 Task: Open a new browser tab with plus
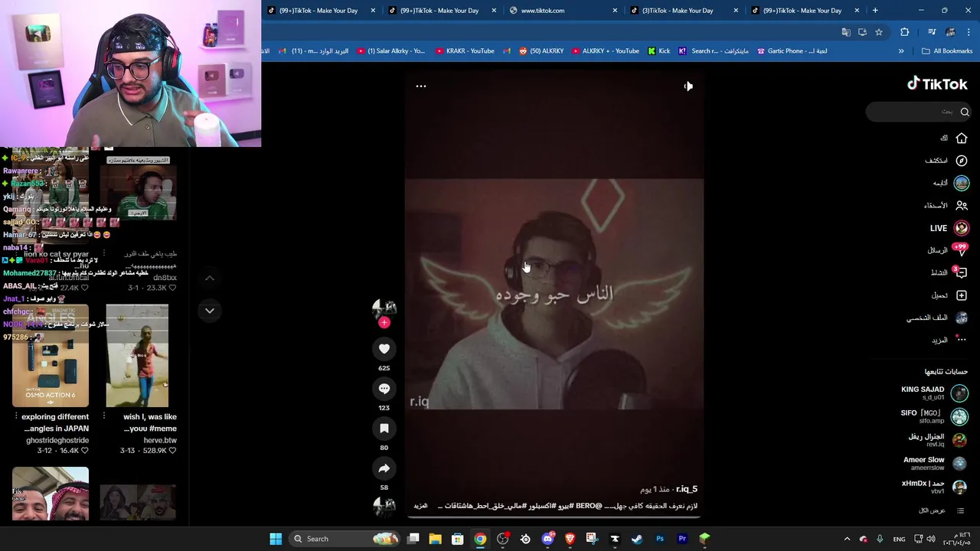click(875, 11)
